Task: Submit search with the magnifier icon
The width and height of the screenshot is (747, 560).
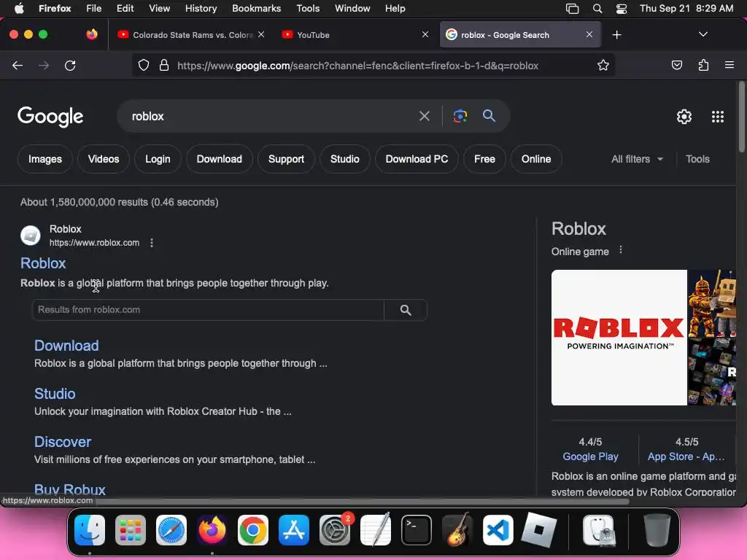Action: 489,116
